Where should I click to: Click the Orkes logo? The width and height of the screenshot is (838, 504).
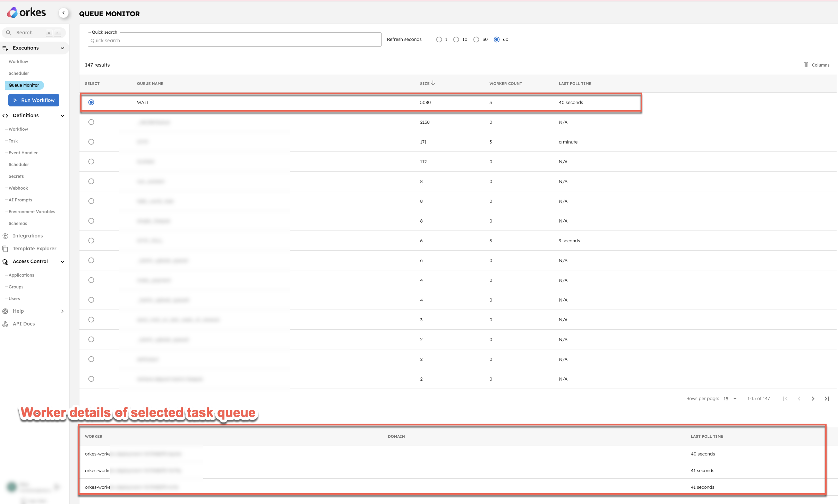[26, 13]
